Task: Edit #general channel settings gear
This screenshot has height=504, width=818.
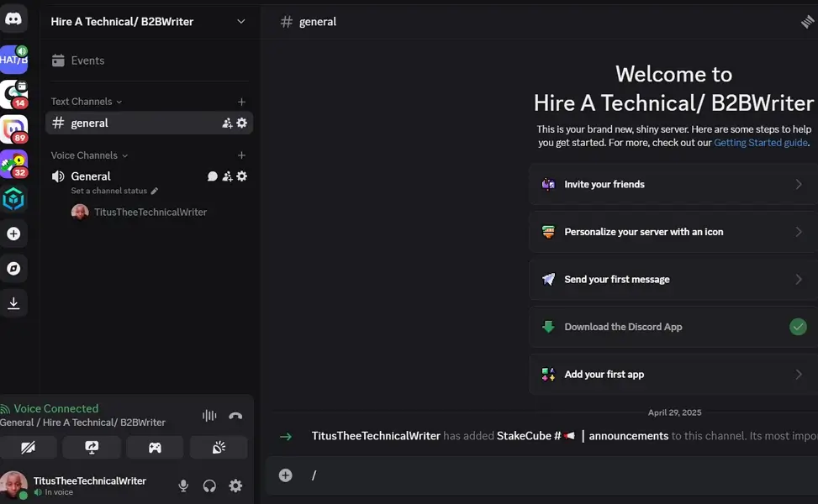Action: click(241, 123)
